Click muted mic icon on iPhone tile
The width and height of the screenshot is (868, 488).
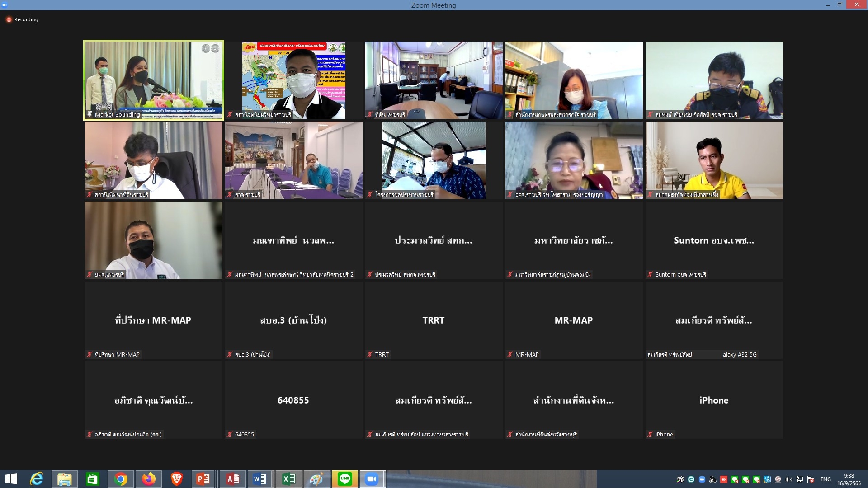click(x=650, y=435)
